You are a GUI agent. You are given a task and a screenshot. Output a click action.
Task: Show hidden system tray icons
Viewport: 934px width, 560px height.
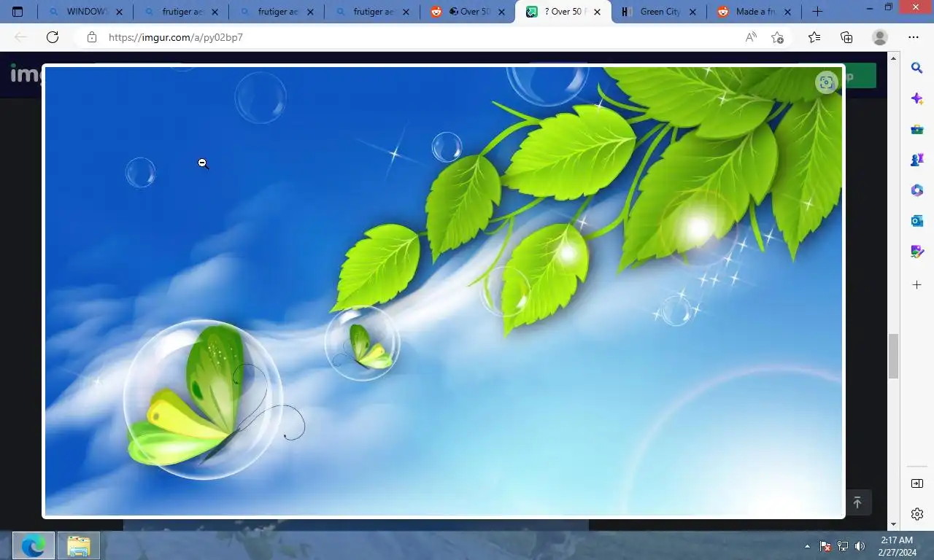point(807,545)
